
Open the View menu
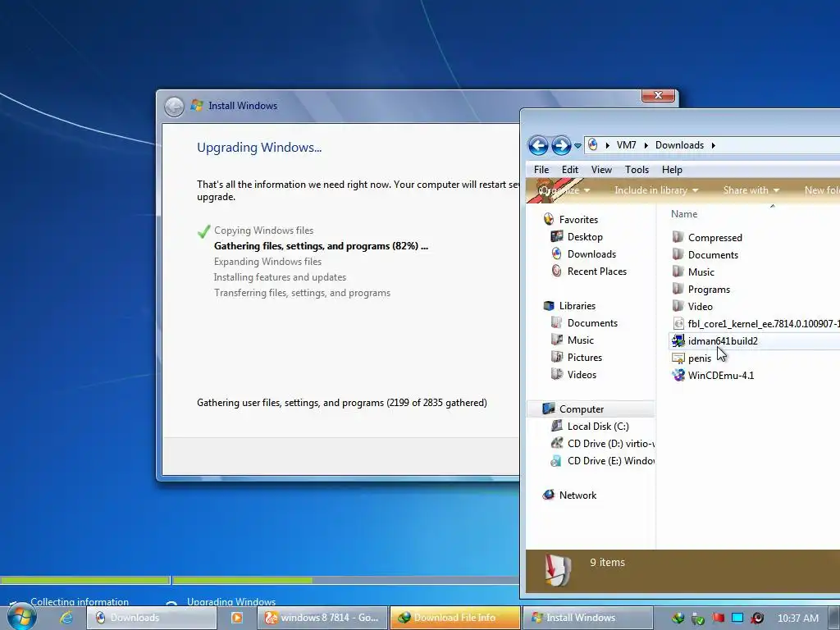pyautogui.click(x=601, y=170)
